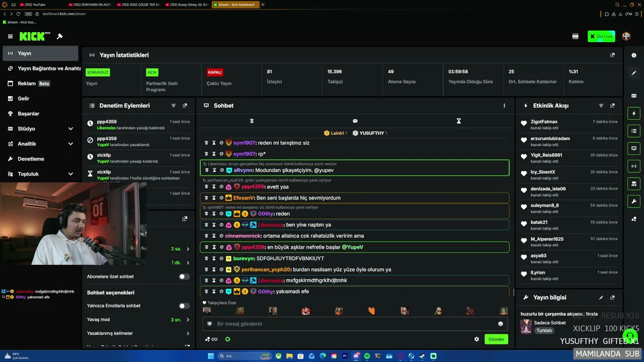This screenshot has width=644, height=362.
Task: Click the Turkish language tag
Action: [x=544, y=331]
